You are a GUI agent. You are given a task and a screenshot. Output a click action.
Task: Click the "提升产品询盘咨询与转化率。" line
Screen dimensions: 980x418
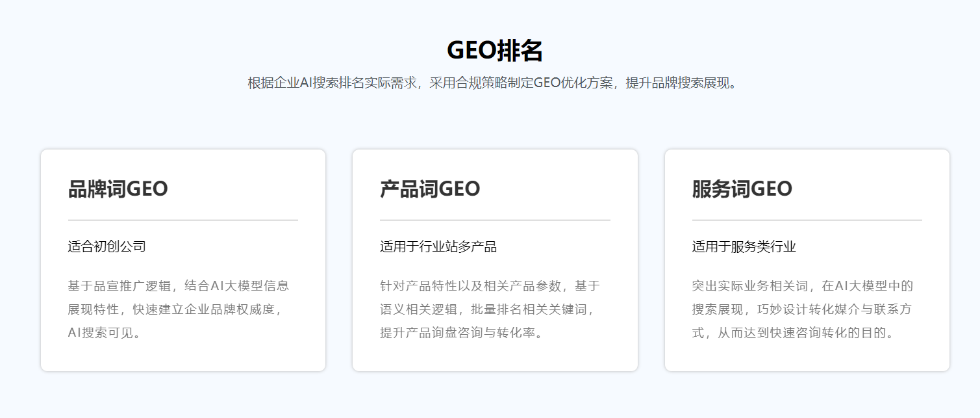tap(462, 333)
